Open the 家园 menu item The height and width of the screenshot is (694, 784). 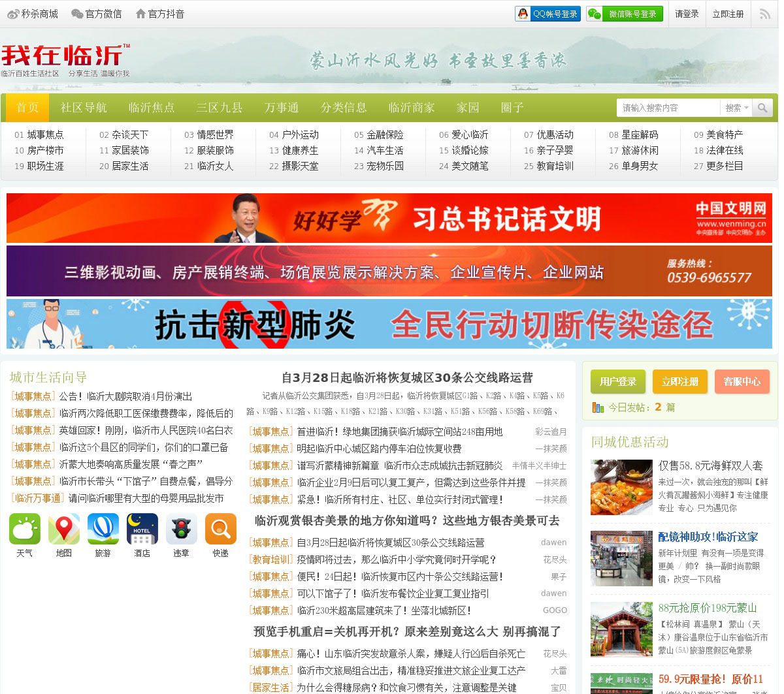468,108
